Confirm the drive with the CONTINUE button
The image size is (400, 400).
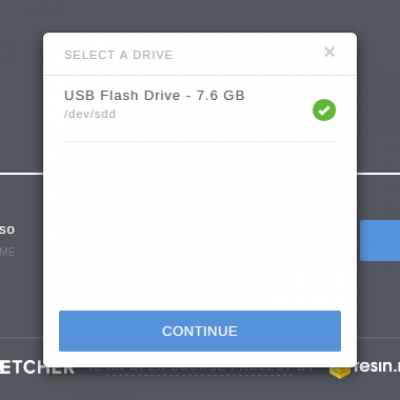(x=200, y=331)
